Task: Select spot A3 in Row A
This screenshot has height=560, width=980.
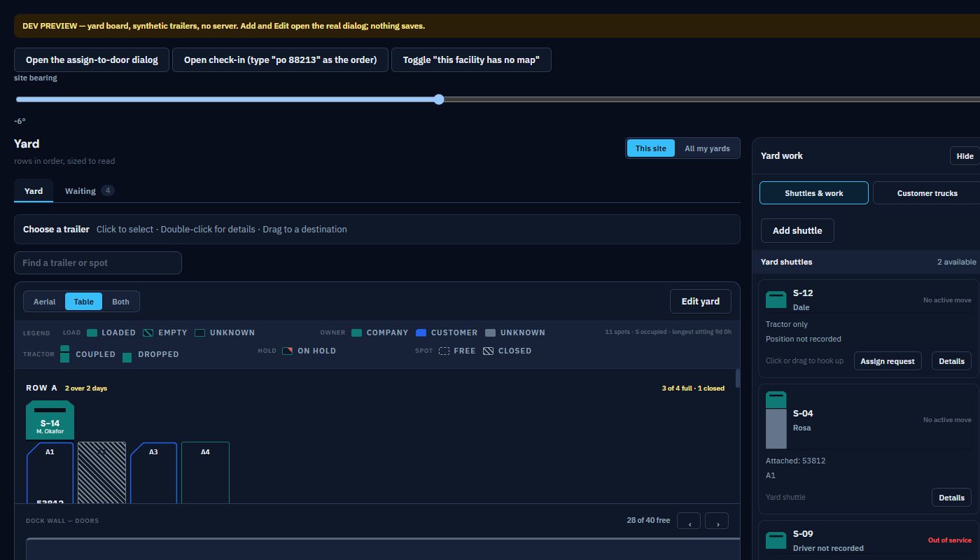Action: [x=153, y=472]
